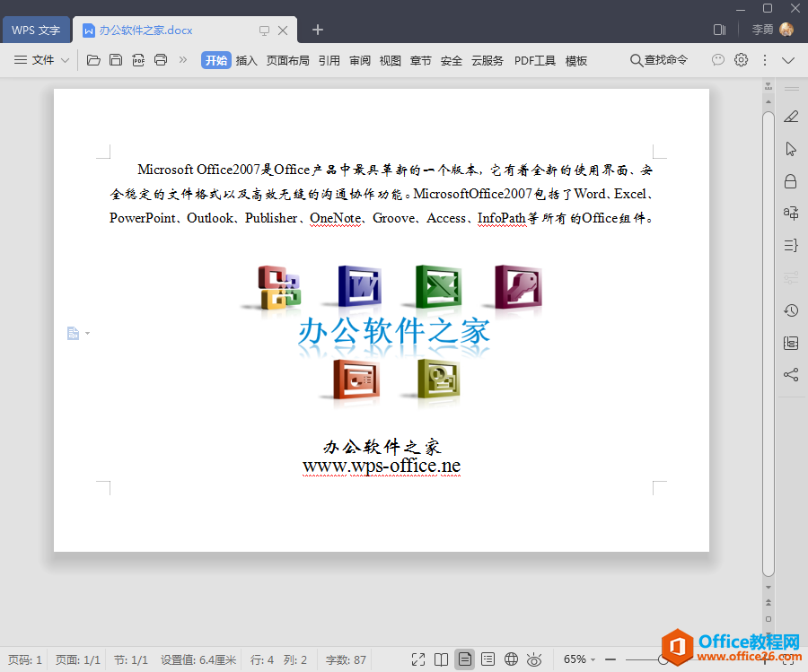808x672 pixels.
Task: Open the 视图 ribbon tab
Action: click(391, 61)
